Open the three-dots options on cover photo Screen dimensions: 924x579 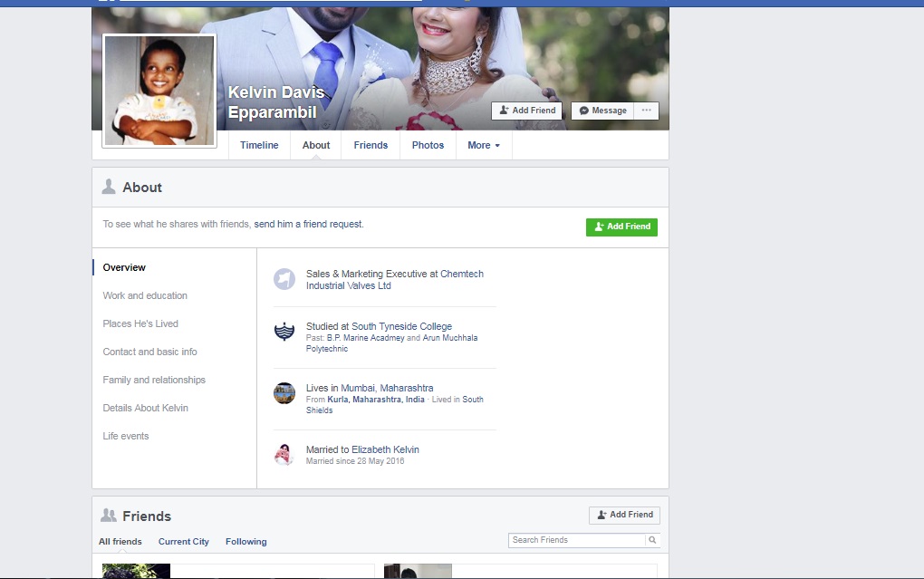(x=646, y=111)
